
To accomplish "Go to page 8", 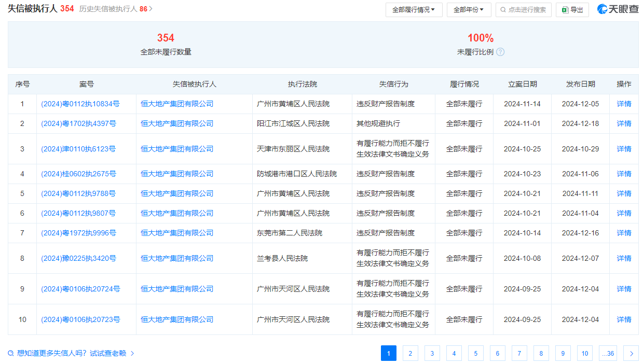I will tap(541, 354).
